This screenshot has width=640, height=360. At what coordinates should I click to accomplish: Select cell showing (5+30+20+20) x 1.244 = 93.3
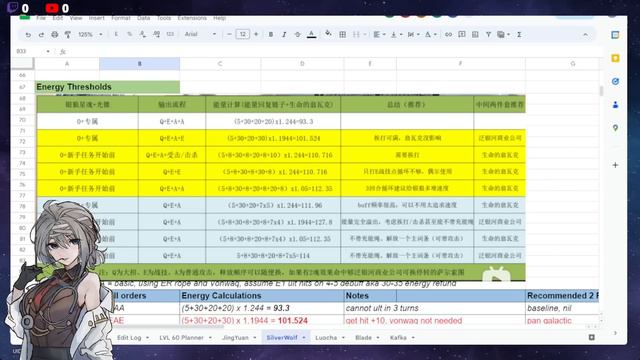coord(262,308)
